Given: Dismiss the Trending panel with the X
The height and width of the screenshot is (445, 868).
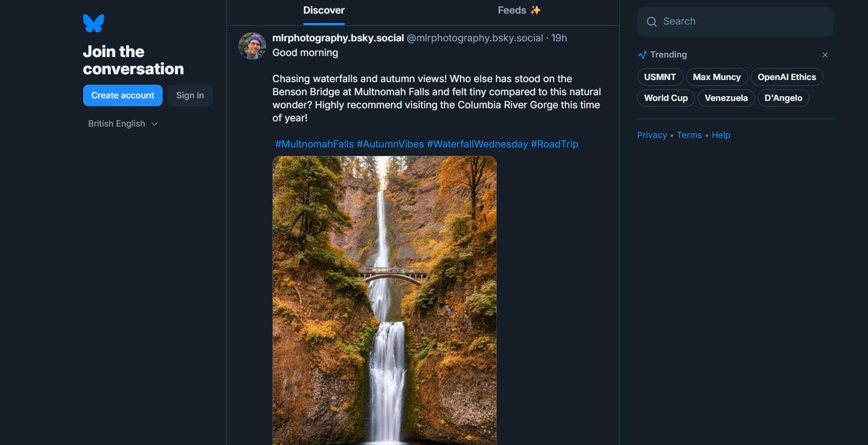Looking at the screenshot, I should 825,54.
